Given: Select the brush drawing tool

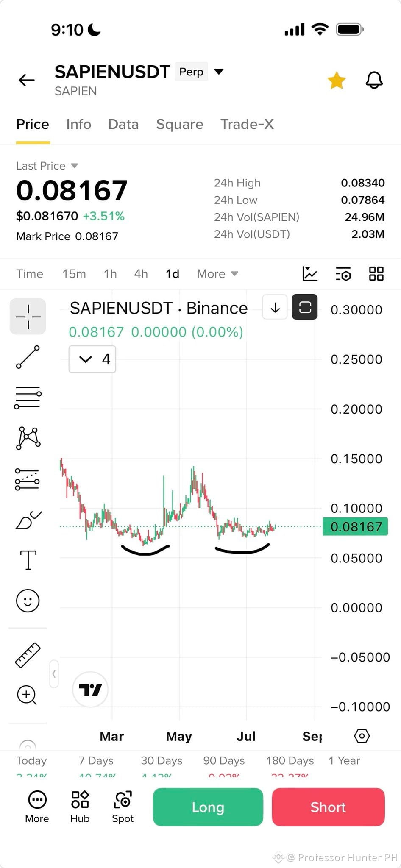Looking at the screenshot, I should (x=28, y=520).
